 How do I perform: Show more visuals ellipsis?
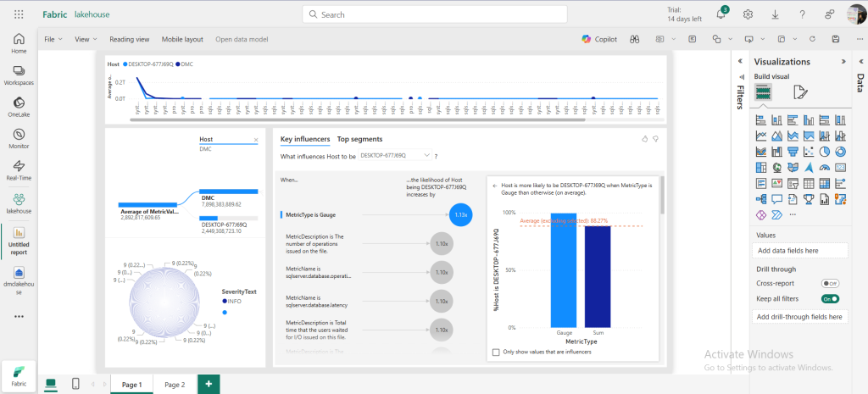pyautogui.click(x=793, y=214)
